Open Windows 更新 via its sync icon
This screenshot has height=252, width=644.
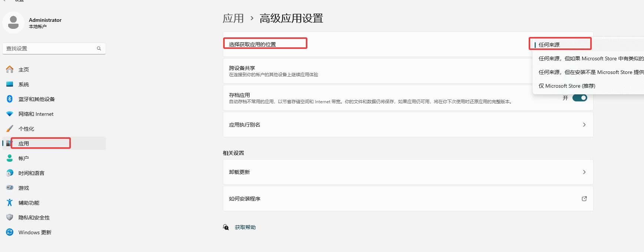tap(10, 232)
